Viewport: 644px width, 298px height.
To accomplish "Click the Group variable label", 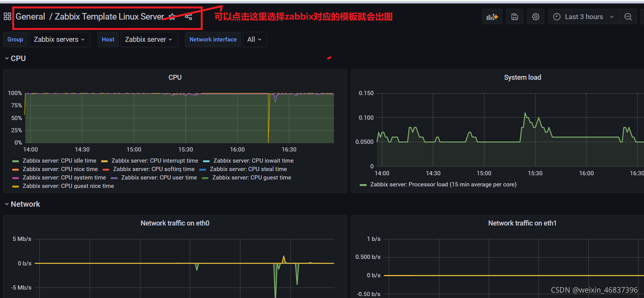I will coord(15,40).
